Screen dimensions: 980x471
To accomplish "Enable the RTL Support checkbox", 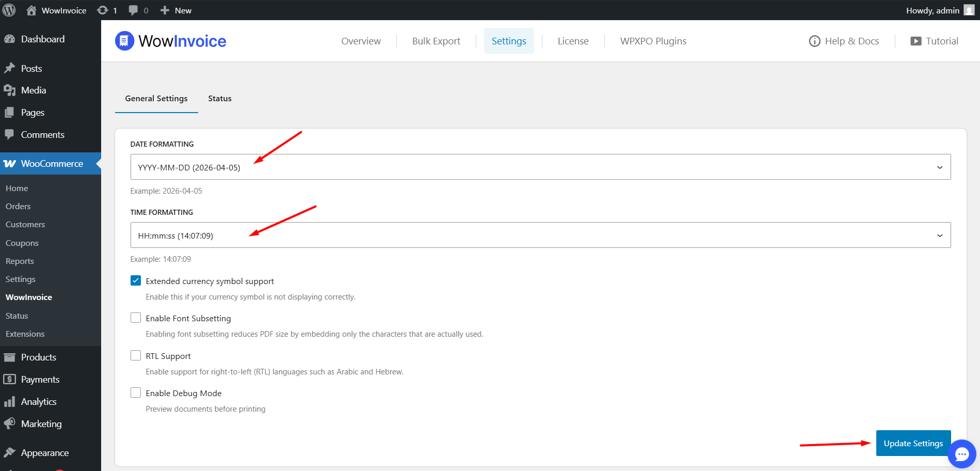I will pos(136,355).
